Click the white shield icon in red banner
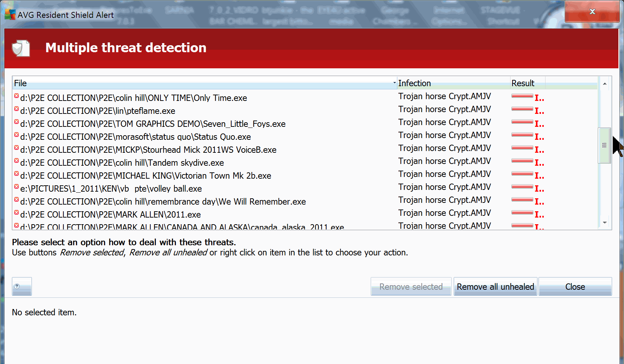Image resolution: width=624 pixels, height=364 pixels. pos(21,48)
